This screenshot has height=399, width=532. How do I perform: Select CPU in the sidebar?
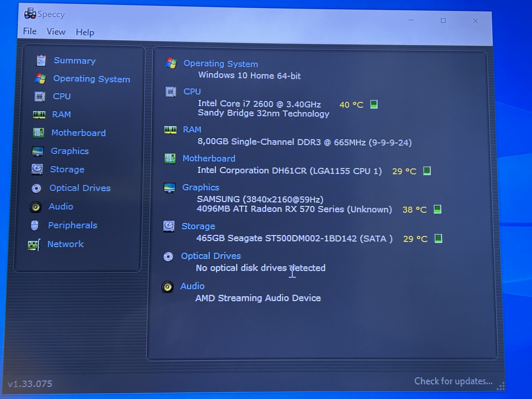tap(62, 96)
